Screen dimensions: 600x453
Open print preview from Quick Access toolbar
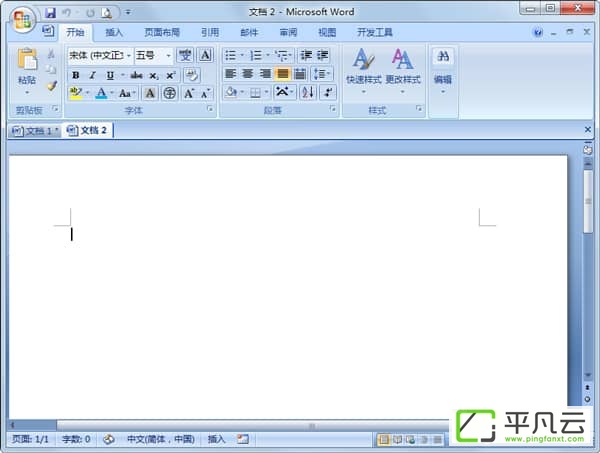pyautogui.click(x=106, y=13)
